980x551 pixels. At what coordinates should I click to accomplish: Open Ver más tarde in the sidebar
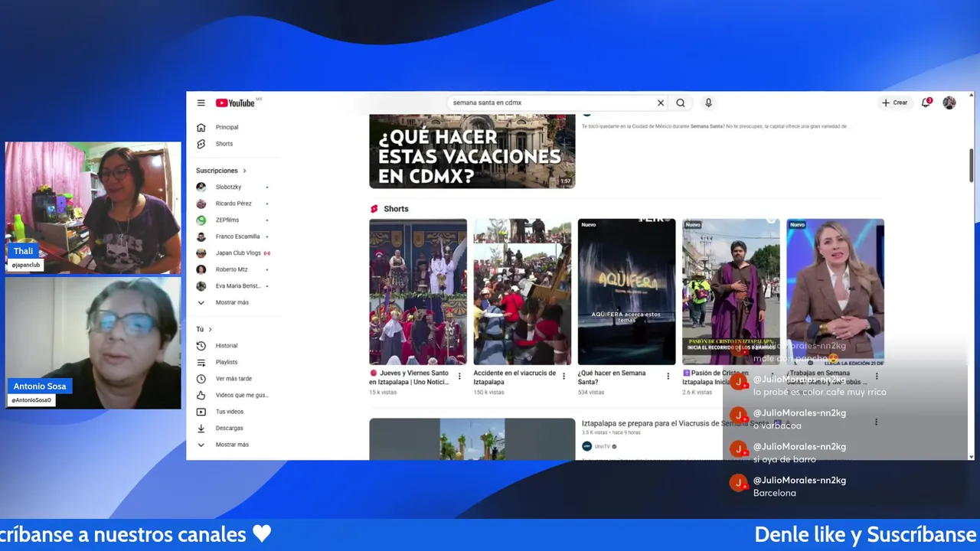click(234, 379)
